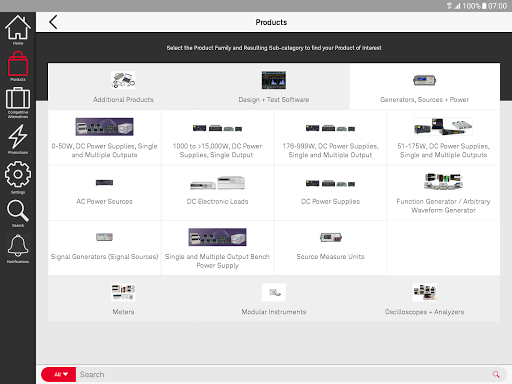Select AC Power Sources sub-category
This screenshot has width=512, height=384.
click(104, 193)
